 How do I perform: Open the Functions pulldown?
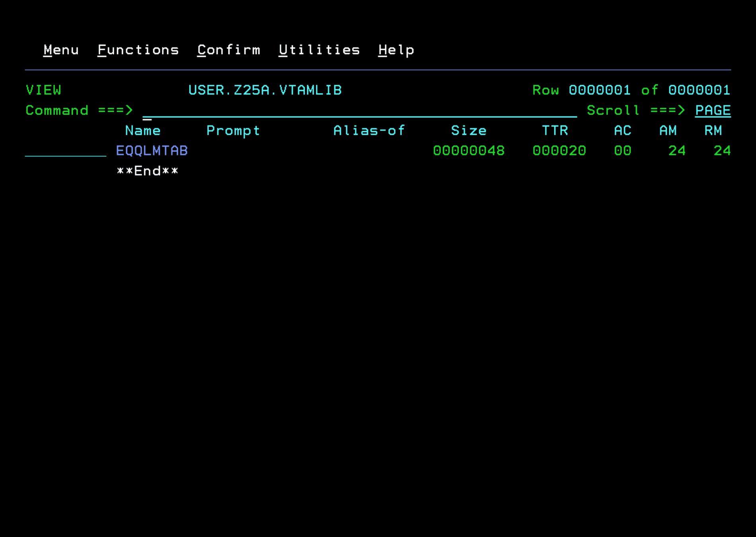pyautogui.click(x=138, y=49)
